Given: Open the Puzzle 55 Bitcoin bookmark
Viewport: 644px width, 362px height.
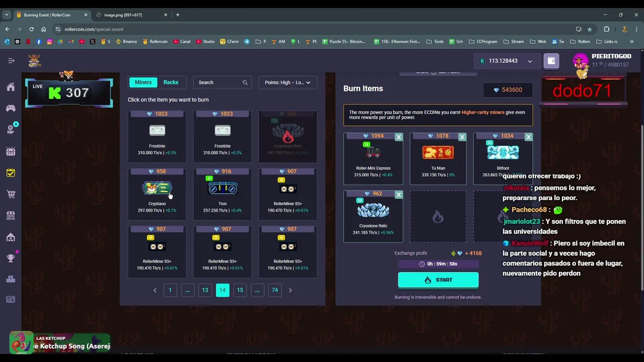Looking at the screenshot, I should (344, 42).
